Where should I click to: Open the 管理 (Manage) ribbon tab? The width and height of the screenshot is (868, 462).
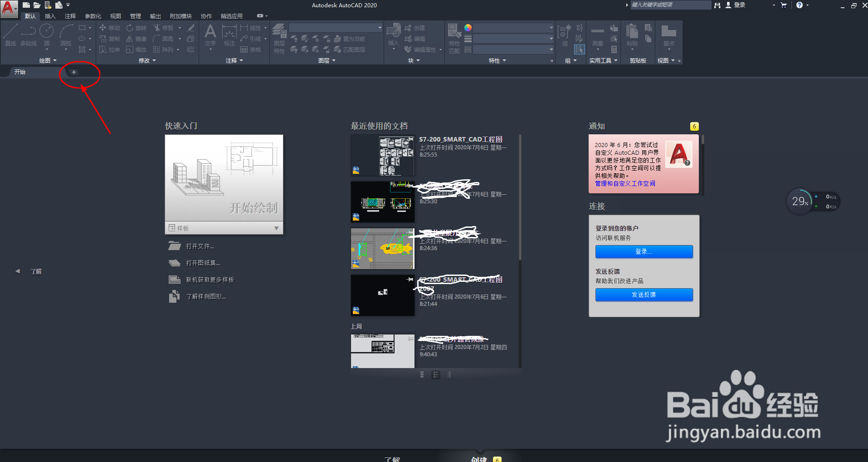tap(136, 16)
